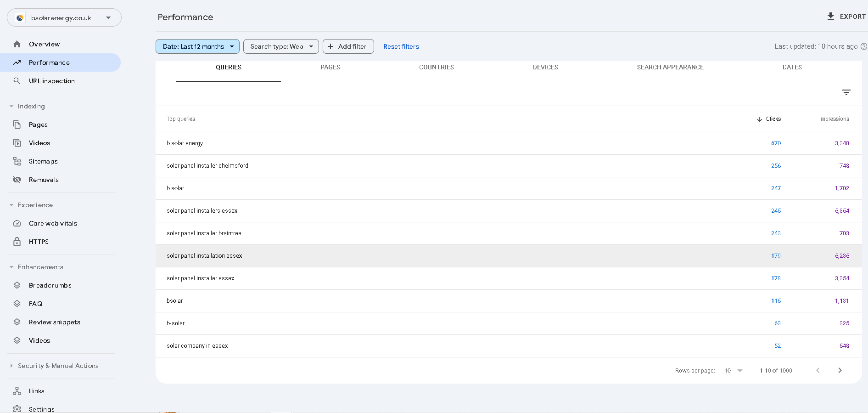Click the Settings gear icon
The height and width of the screenshot is (413, 868).
[x=17, y=409]
